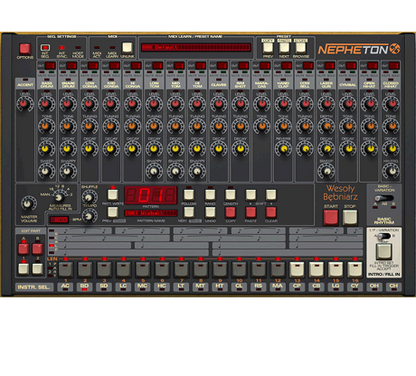Toggle the INT SEQ switch
416x376 pixels.
(45, 48)
